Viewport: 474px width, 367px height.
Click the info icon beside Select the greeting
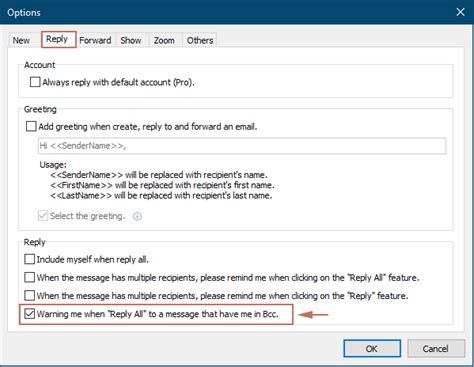click(x=137, y=216)
